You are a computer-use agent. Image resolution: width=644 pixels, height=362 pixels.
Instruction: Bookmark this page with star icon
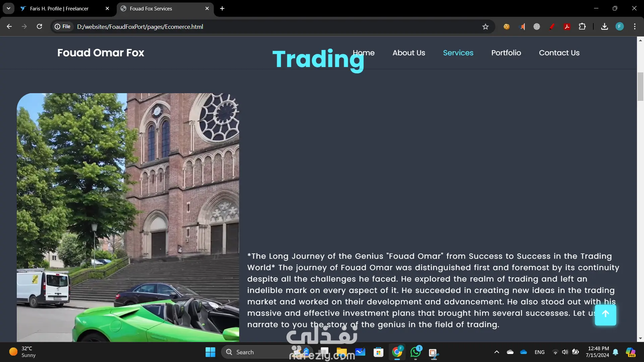click(x=485, y=27)
